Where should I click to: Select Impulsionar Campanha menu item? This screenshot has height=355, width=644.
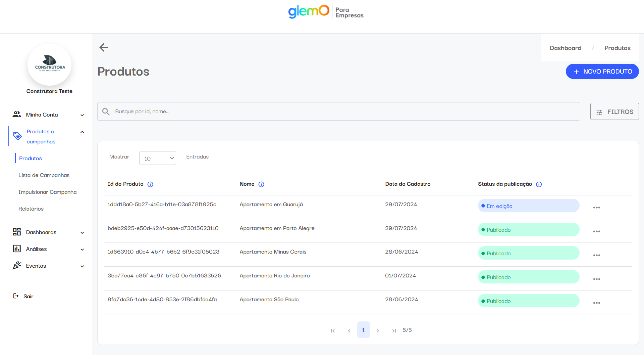(x=48, y=192)
